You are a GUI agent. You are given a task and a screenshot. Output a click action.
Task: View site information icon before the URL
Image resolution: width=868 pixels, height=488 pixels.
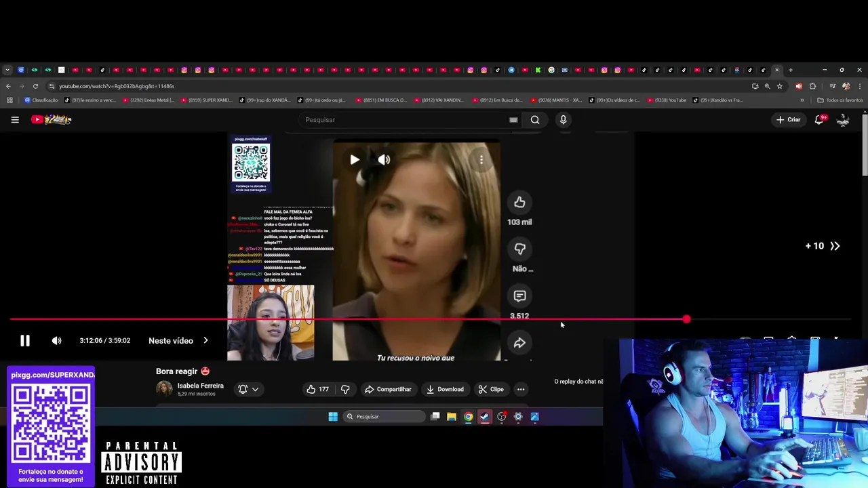click(x=52, y=86)
